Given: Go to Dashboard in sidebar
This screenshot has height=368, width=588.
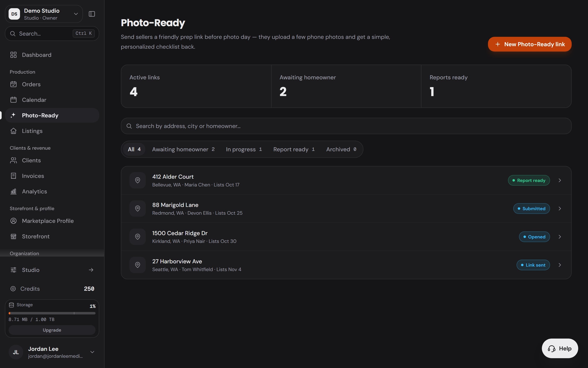Looking at the screenshot, I should click(52, 55).
